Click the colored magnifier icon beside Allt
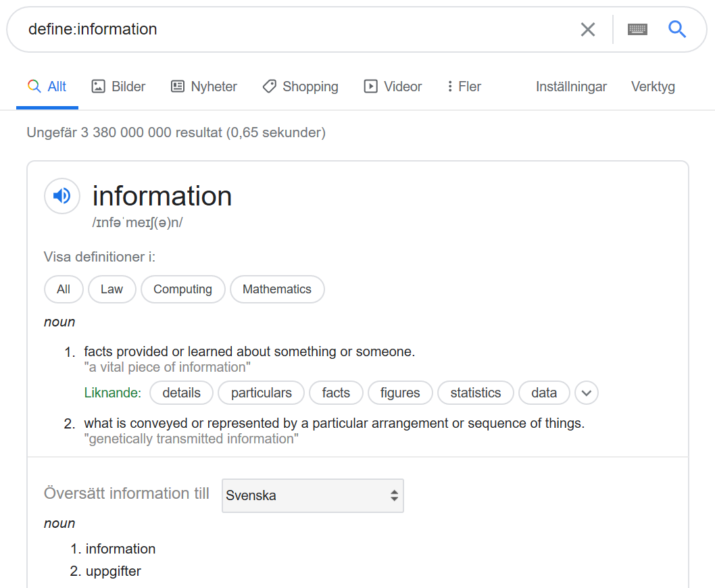The image size is (715, 588). [x=34, y=86]
